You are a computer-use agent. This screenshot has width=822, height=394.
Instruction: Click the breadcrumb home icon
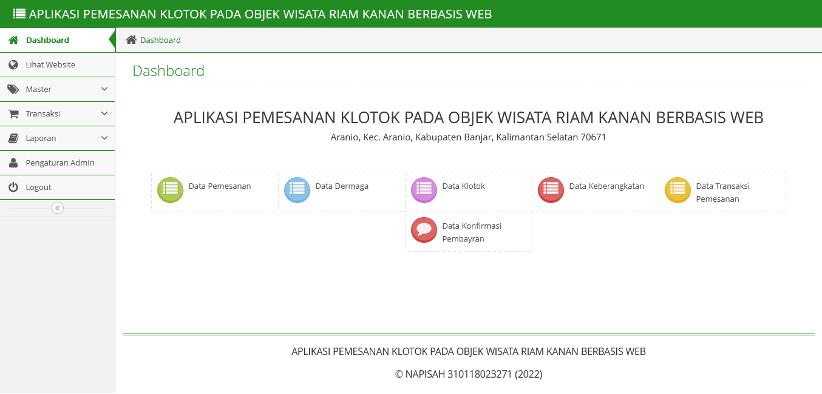coord(132,40)
